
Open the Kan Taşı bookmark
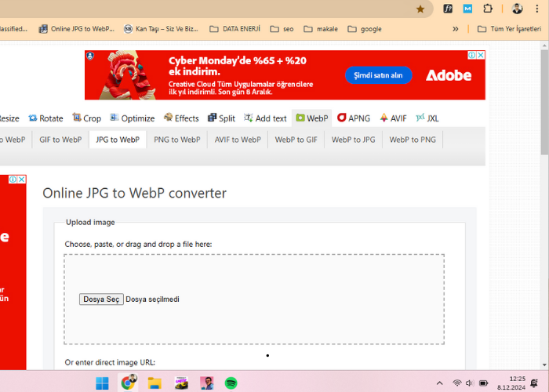click(161, 29)
